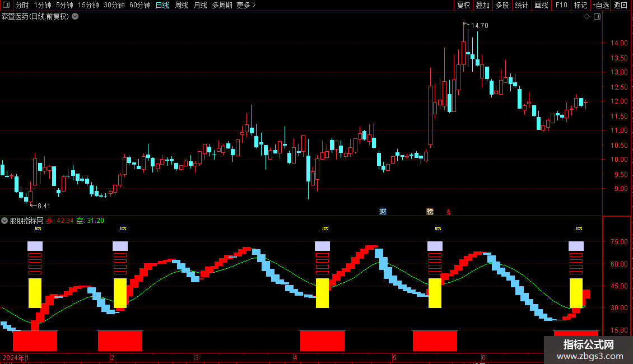Switch to the 1分钟 period tab
The width and height of the screenshot is (633, 364).
click(x=43, y=5)
